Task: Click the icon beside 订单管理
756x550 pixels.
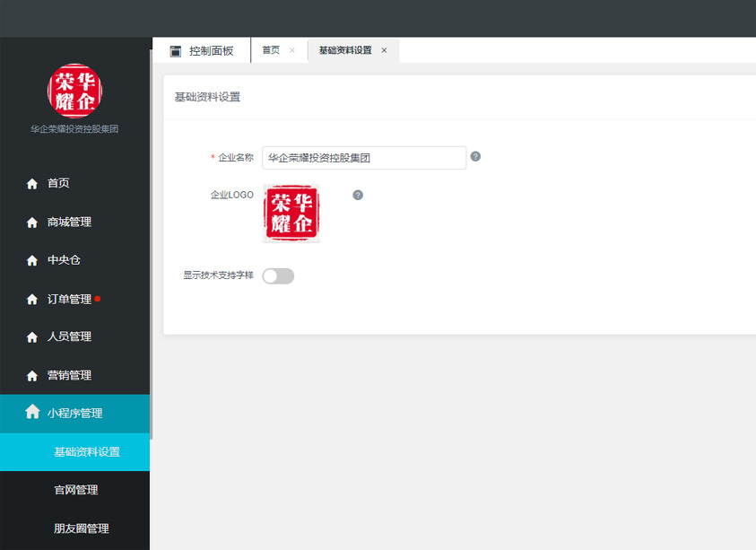Action: click(x=32, y=300)
